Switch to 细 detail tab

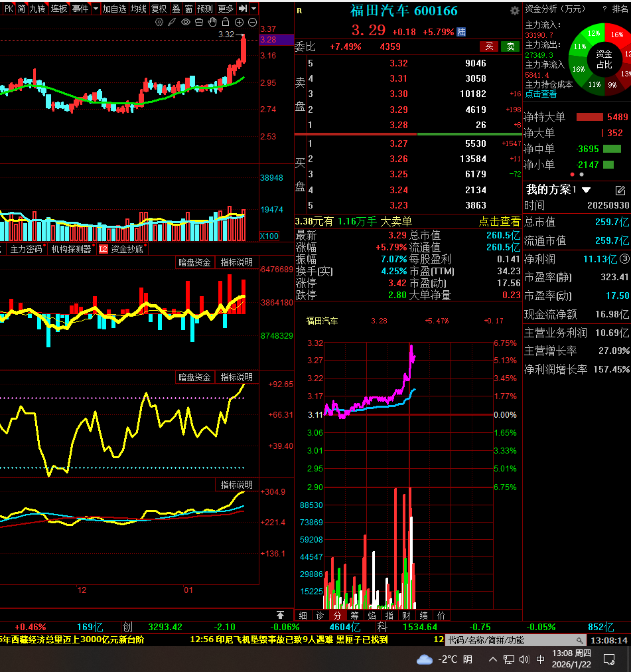[303, 616]
